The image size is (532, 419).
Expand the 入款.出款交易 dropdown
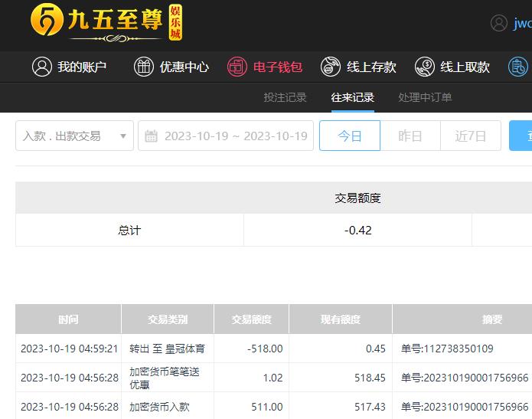pyautogui.click(x=75, y=136)
